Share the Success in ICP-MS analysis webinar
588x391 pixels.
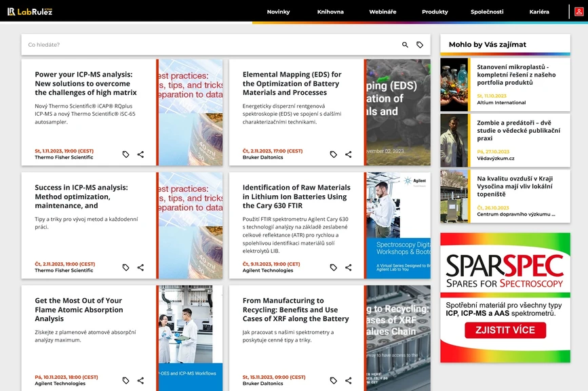[140, 268]
